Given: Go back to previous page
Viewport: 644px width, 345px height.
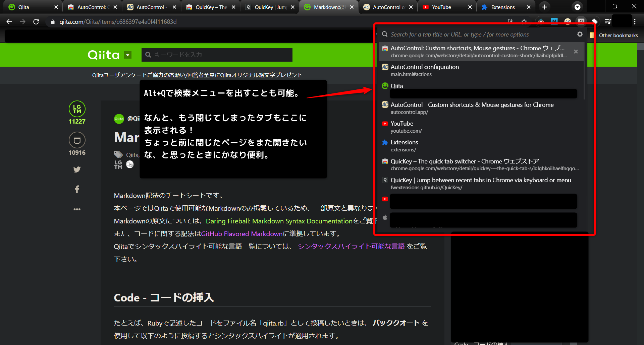Looking at the screenshot, I should point(9,21).
